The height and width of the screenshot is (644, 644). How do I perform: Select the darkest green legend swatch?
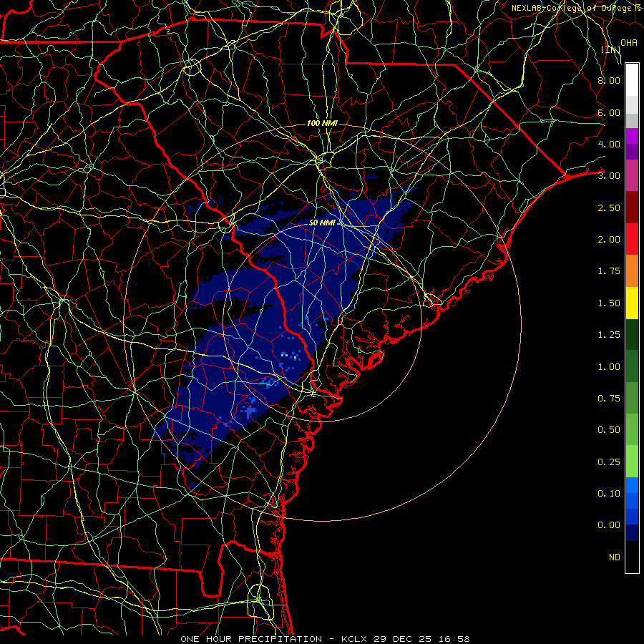632,334
